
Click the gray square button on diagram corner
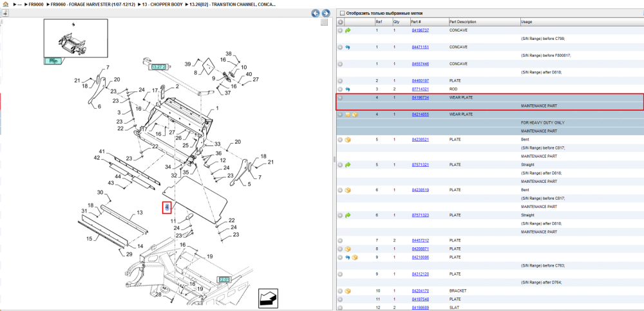(x=324, y=22)
